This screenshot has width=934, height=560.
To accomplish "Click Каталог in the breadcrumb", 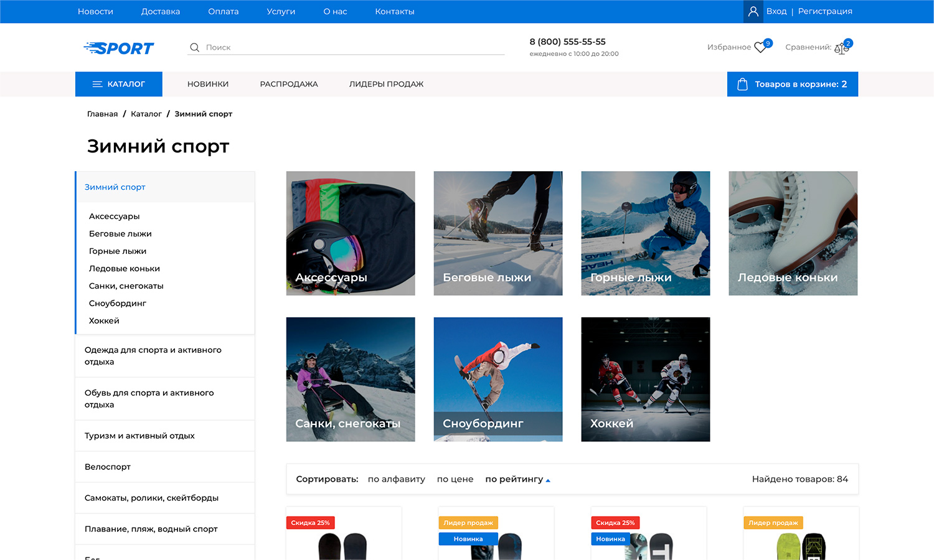I will [146, 114].
